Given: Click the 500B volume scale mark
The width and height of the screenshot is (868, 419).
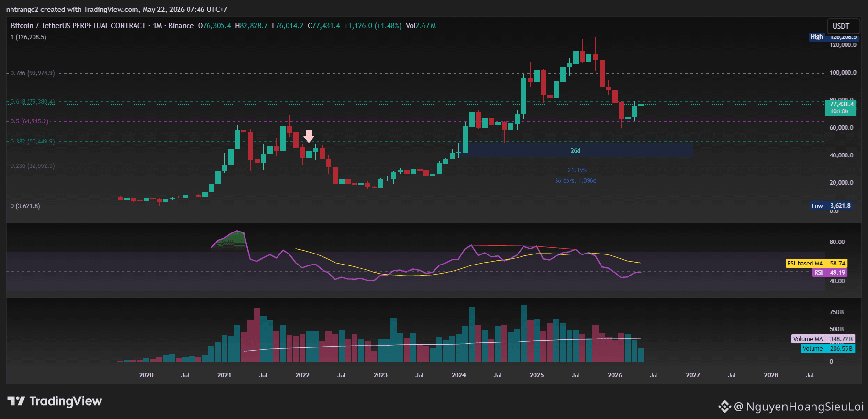Looking at the screenshot, I should tap(836, 329).
